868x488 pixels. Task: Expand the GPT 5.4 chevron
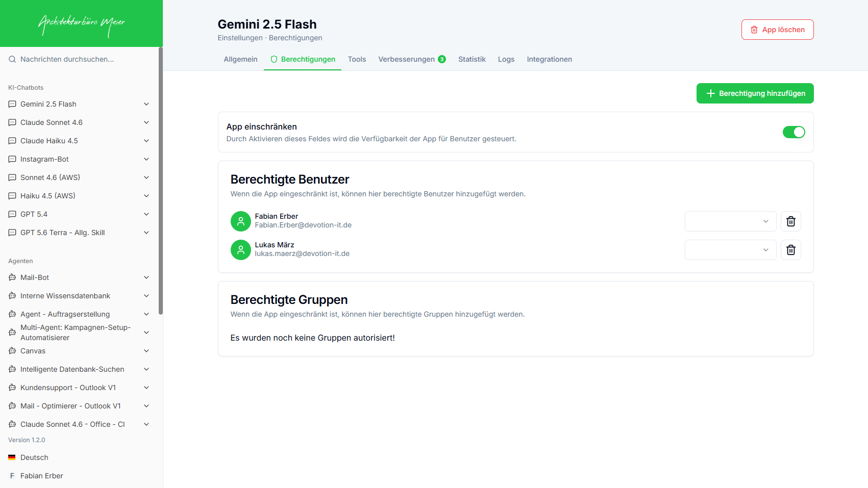tap(146, 214)
